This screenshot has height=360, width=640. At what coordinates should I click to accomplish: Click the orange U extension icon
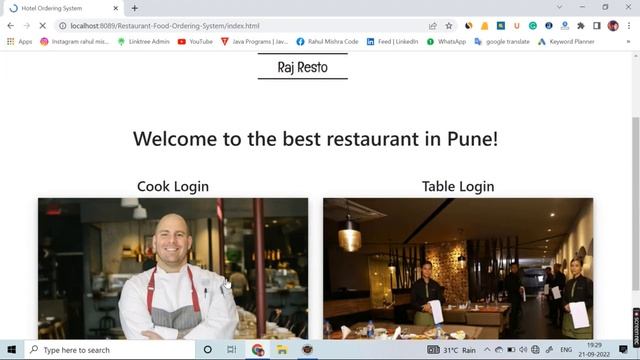[517, 26]
